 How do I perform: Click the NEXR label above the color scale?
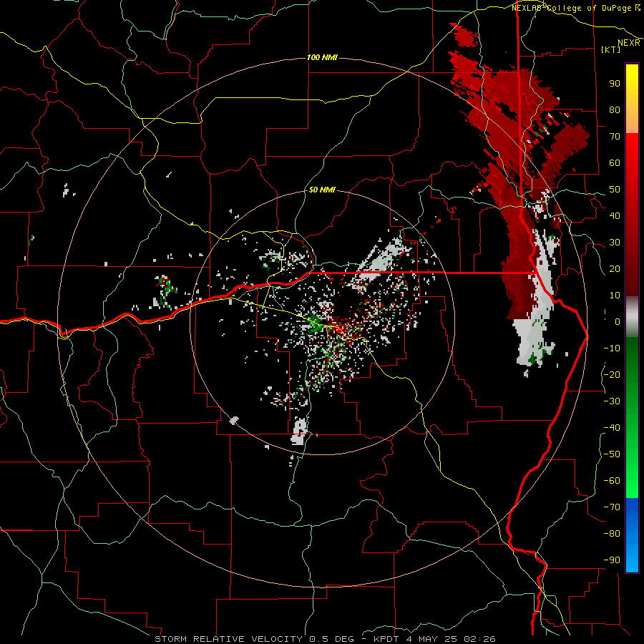[629, 43]
